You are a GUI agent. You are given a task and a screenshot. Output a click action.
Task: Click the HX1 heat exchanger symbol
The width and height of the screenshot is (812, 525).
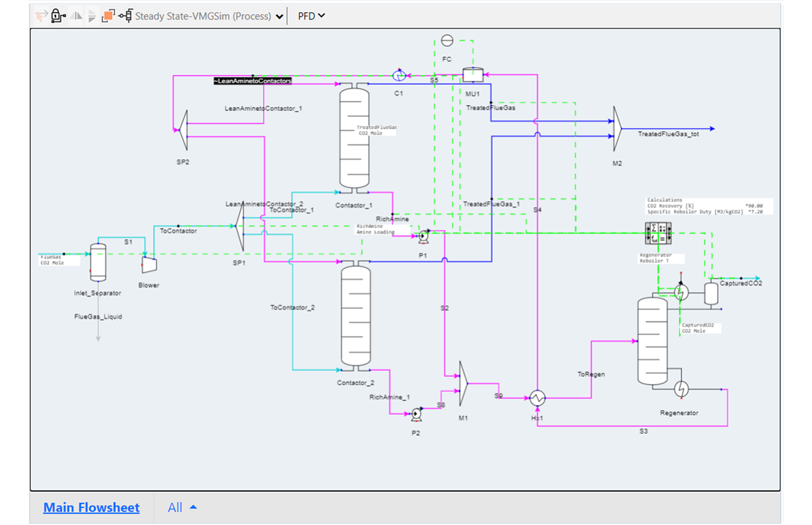537,398
